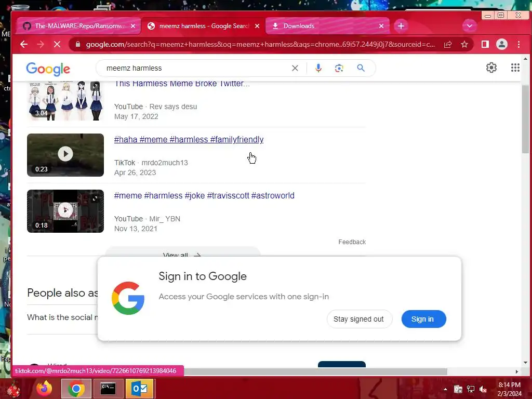
Task: Expand the tab search dropdown
Action: (470, 26)
